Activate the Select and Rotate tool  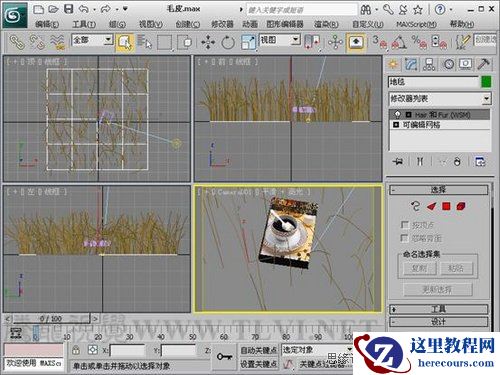click(x=228, y=43)
